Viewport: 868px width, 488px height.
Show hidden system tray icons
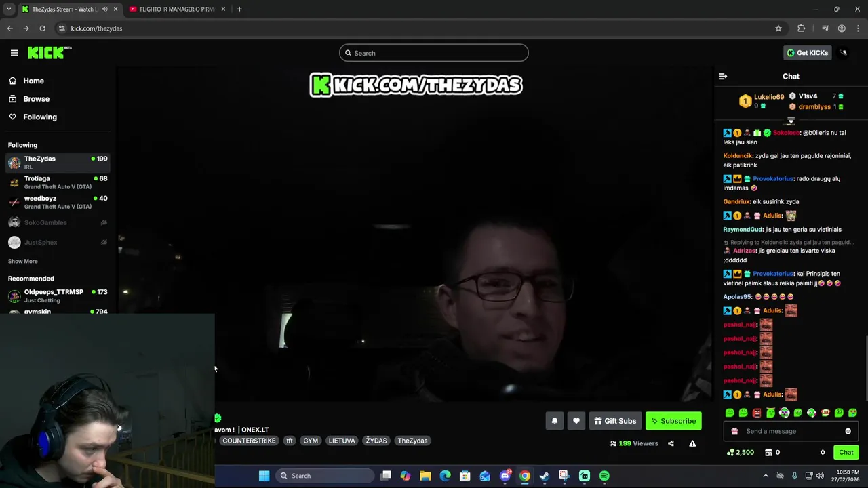pos(766,476)
